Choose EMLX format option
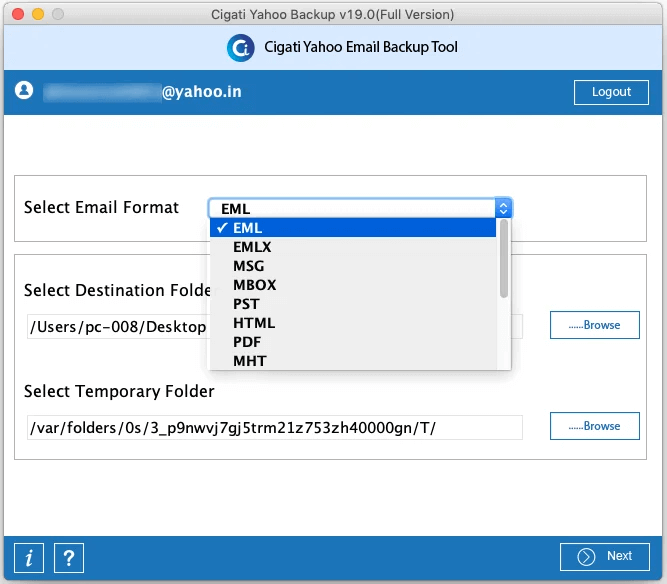The width and height of the screenshot is (667, 584). point(353,247)
